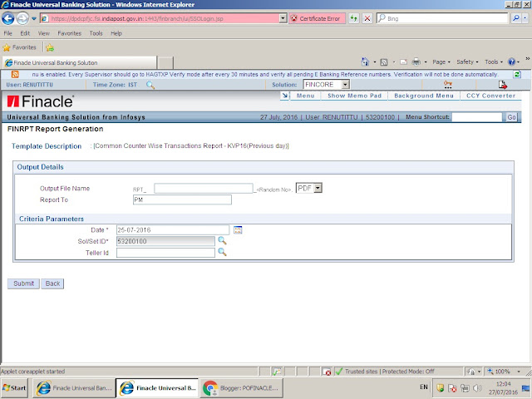Click the RSS feeds icon in command bar

click(384, 62)
